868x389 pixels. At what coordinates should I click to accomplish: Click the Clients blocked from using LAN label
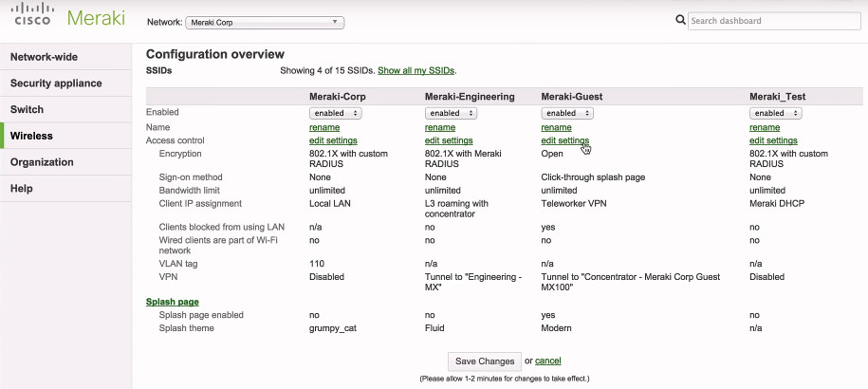(x=221, y=227)
